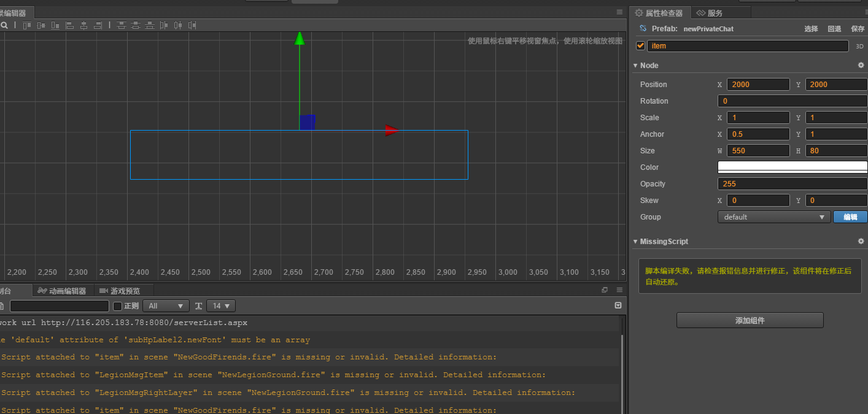Click the Opacity value field

click(792, 184)
